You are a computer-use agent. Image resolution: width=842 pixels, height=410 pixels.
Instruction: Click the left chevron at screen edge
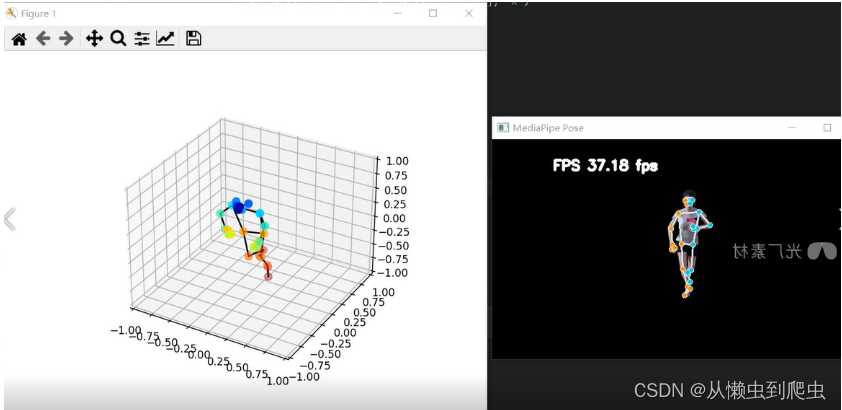(10, 218)
